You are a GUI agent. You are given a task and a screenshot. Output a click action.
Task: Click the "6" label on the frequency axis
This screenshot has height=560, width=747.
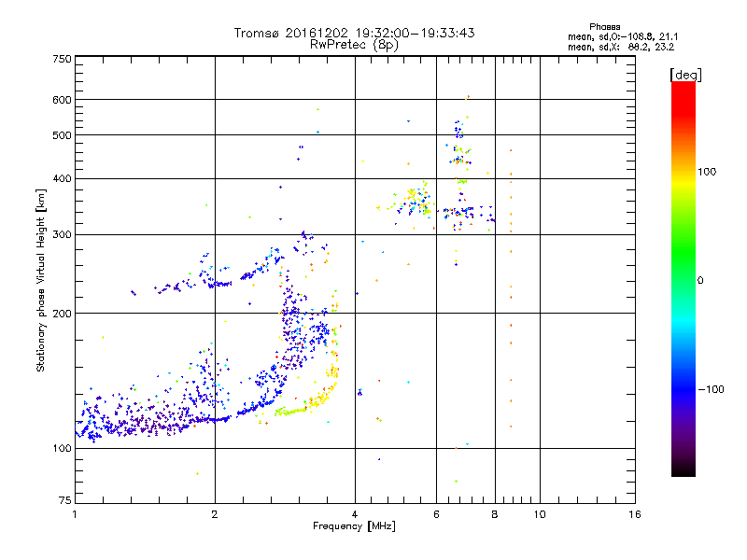436,514
